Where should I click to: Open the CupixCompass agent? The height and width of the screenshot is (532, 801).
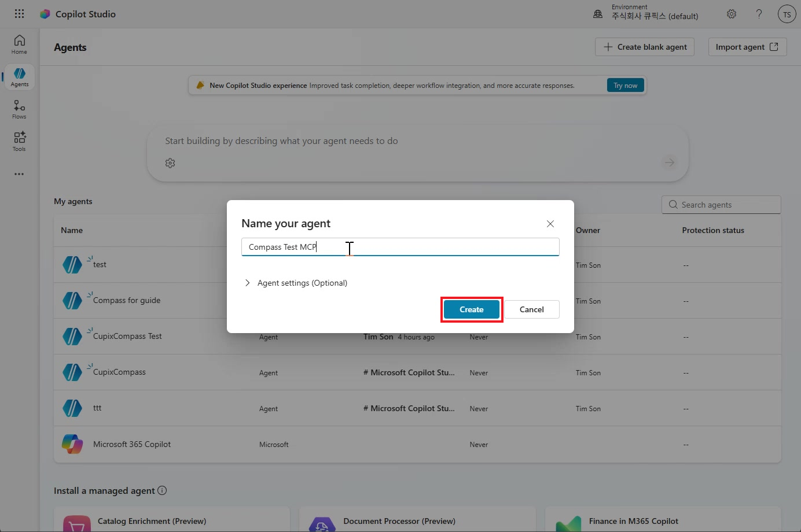point(119,372)
